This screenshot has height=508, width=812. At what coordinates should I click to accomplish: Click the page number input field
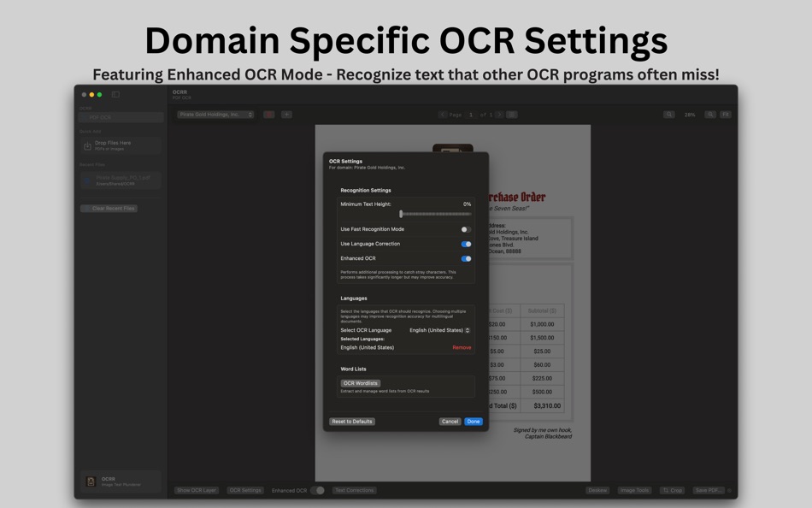[471, 115]
